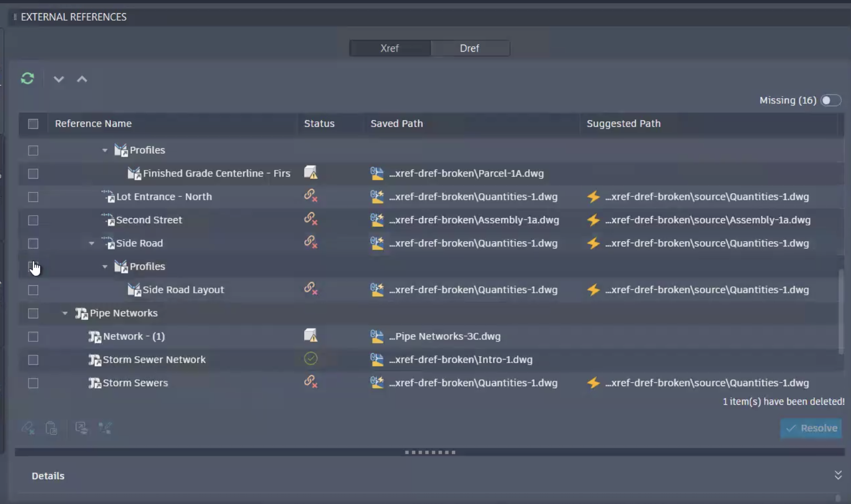Click broken link status icon for Storm Sewers

(311, 382)
